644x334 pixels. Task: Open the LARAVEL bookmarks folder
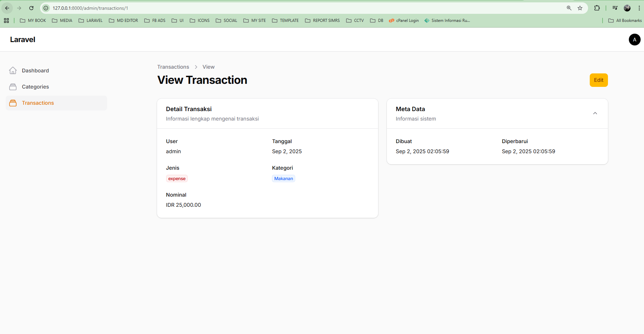[91, 21]
